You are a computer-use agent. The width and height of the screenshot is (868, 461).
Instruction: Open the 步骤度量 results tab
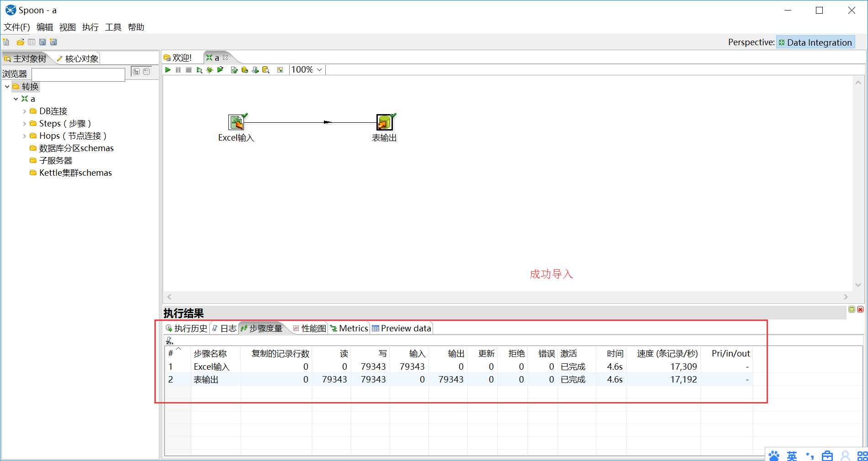pos(262,328)
